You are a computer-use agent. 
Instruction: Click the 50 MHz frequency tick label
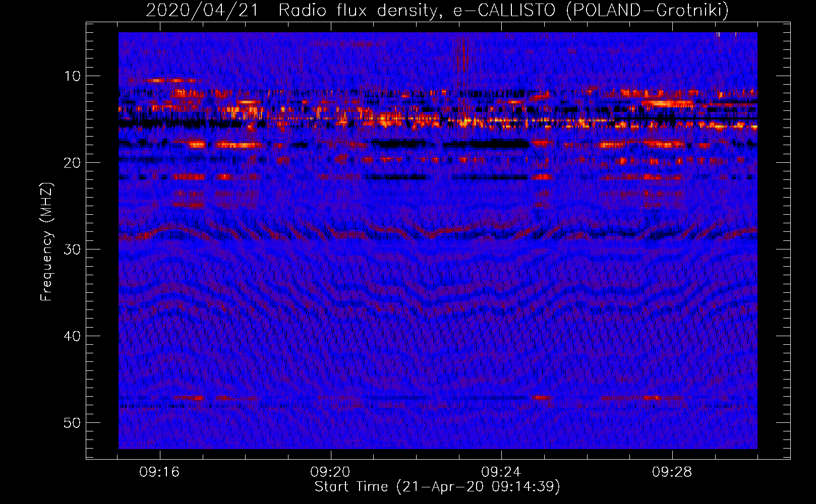click(x=73, y=423)
